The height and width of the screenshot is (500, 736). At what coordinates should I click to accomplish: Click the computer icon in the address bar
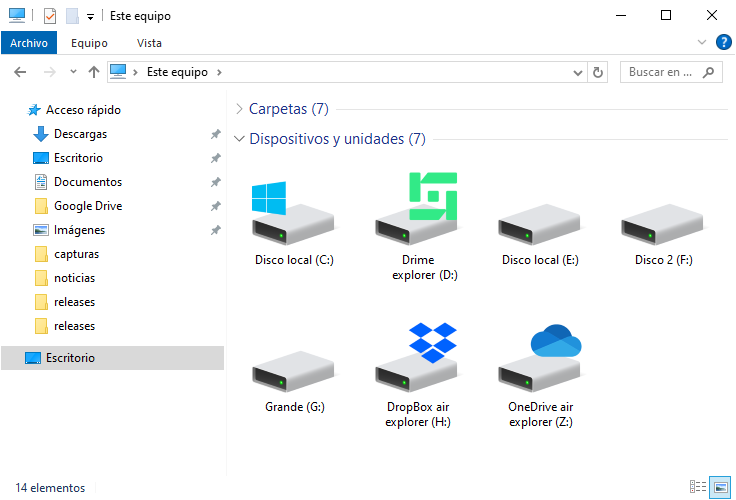coord(118,71)
